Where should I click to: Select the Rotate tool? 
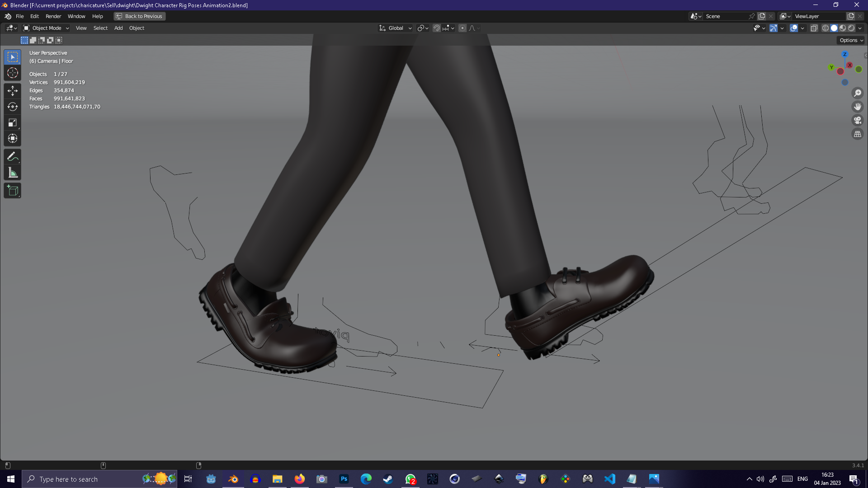(x=13, y=107)
